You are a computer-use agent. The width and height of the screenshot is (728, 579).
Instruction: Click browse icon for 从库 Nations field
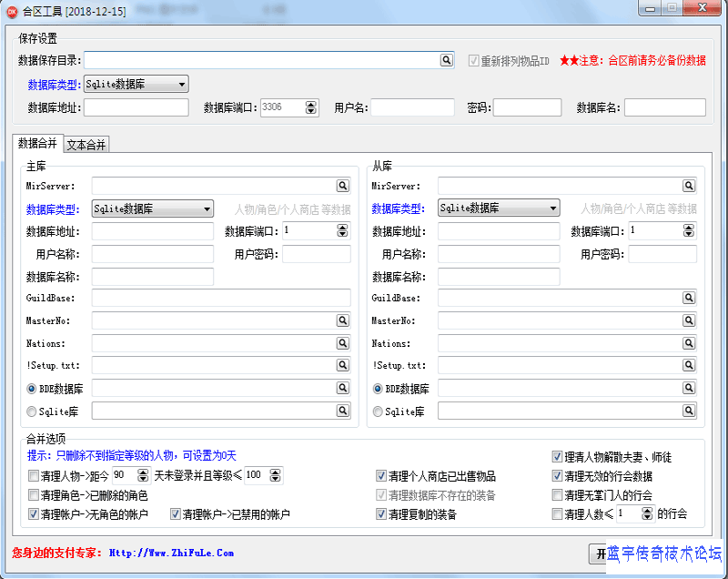[689, 343]
